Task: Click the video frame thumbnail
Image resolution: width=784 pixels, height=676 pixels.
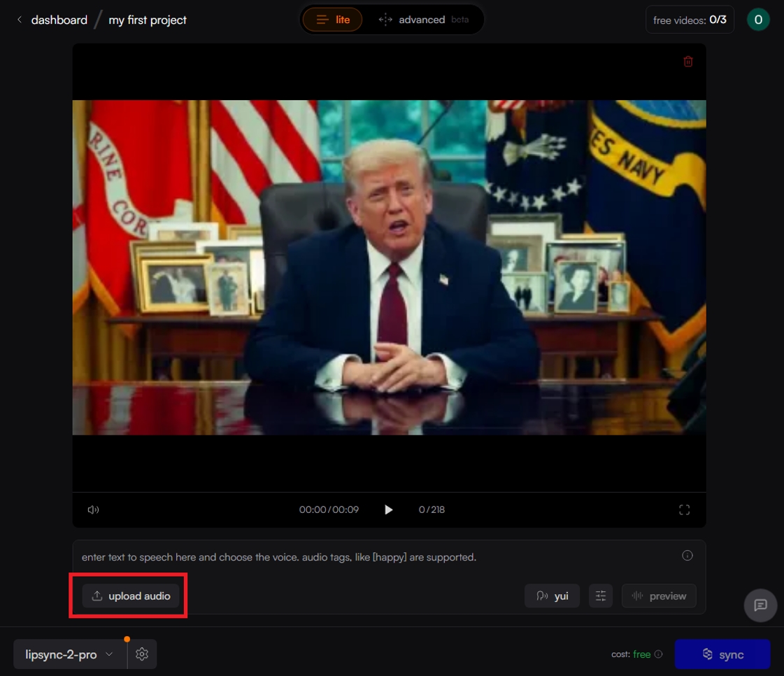Action: point(389,267)
